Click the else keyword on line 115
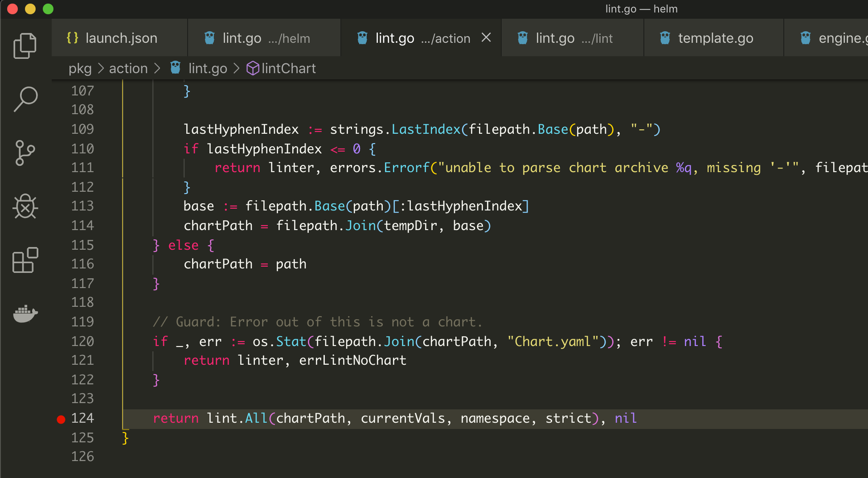The height and width of the screenshot is (478, 868). point(183,245)
